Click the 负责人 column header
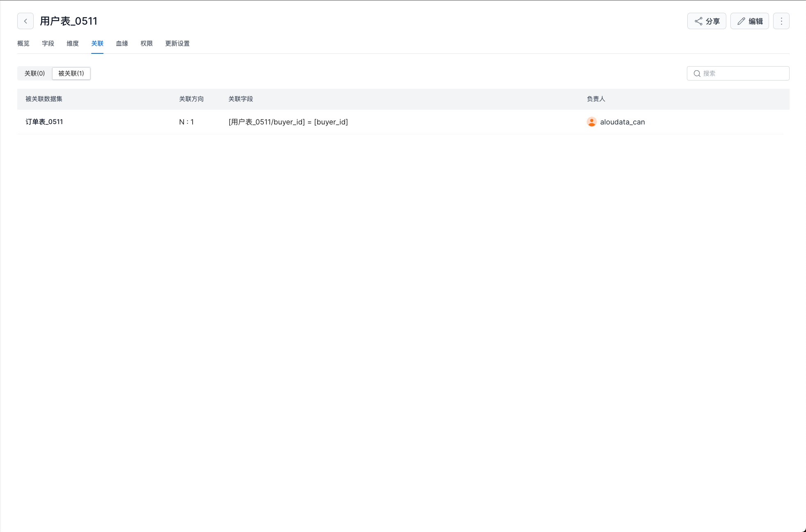806x532 pixels. click(x=596, y=99)
